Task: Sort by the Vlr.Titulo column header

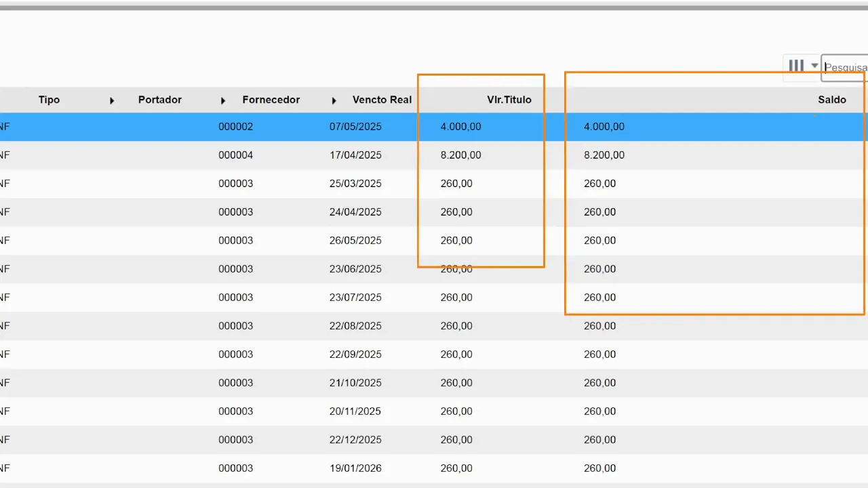Action: click(x=509, y=100)
